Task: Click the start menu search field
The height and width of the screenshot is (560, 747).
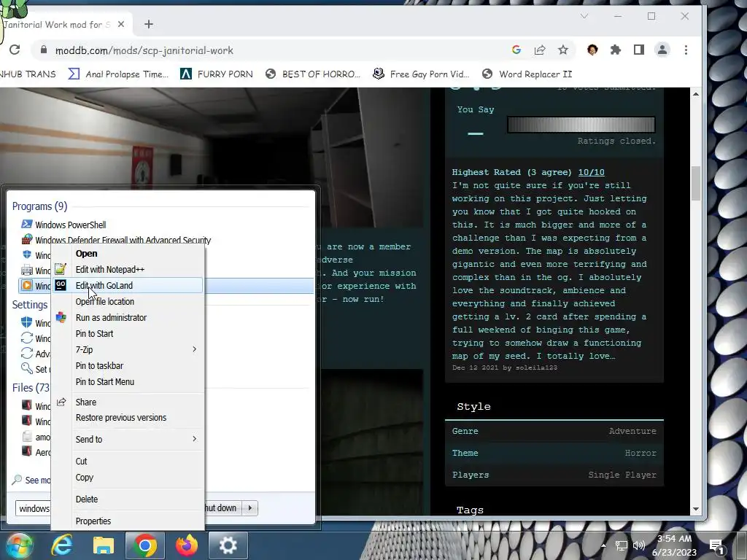Action: (x=34, y=508)
